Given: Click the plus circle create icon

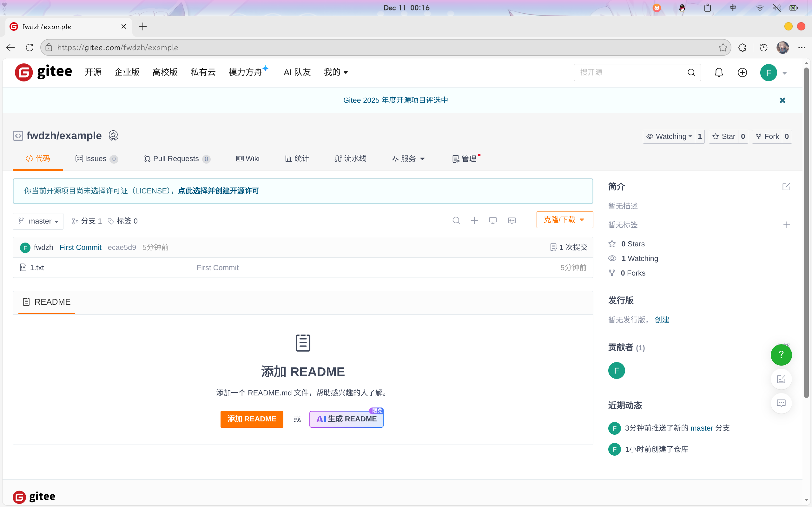Looking at the screenshot, I should point(742,72).
